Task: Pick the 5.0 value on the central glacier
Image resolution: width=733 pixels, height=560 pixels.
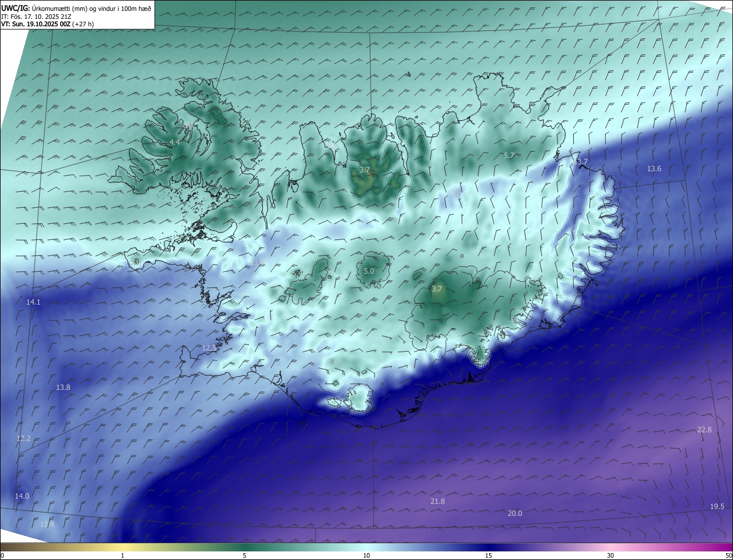Action: click(x=369, y=271)
